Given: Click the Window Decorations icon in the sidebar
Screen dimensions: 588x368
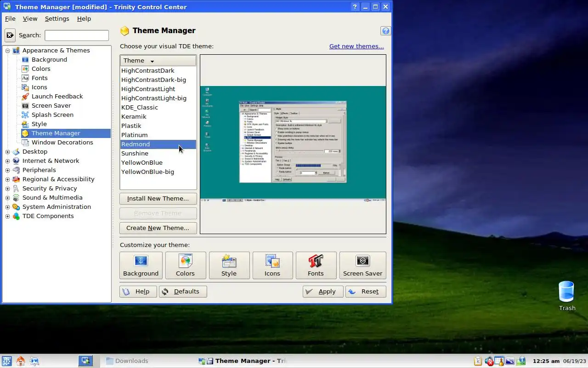Looking at the screenshot, I should click(25, 142).
